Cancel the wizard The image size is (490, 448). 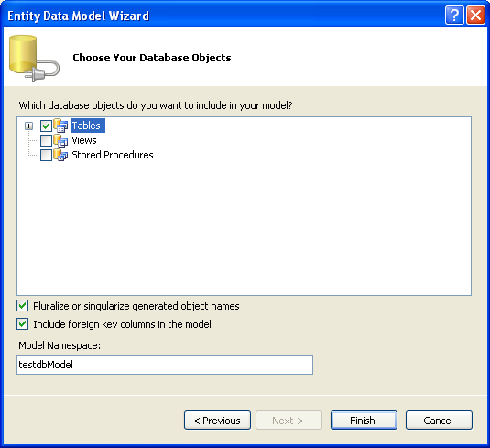[439, 421]
